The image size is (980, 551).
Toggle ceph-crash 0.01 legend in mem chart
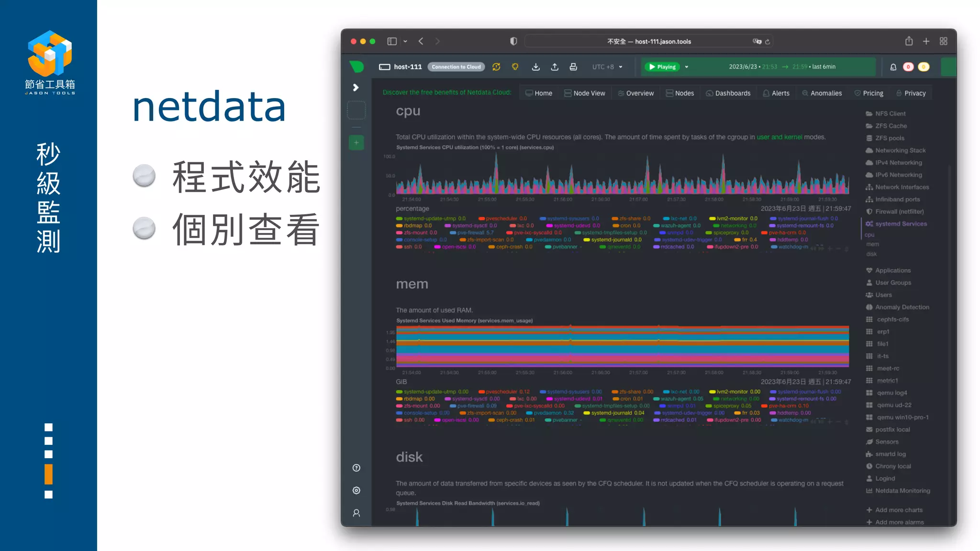pos(512,420)
